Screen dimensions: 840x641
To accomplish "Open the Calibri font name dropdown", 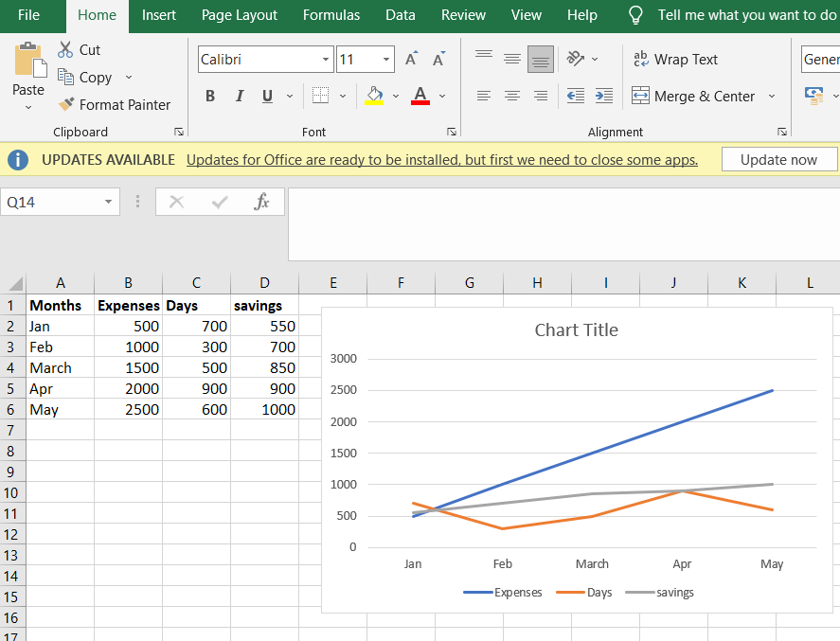I will tap(326, 59).
